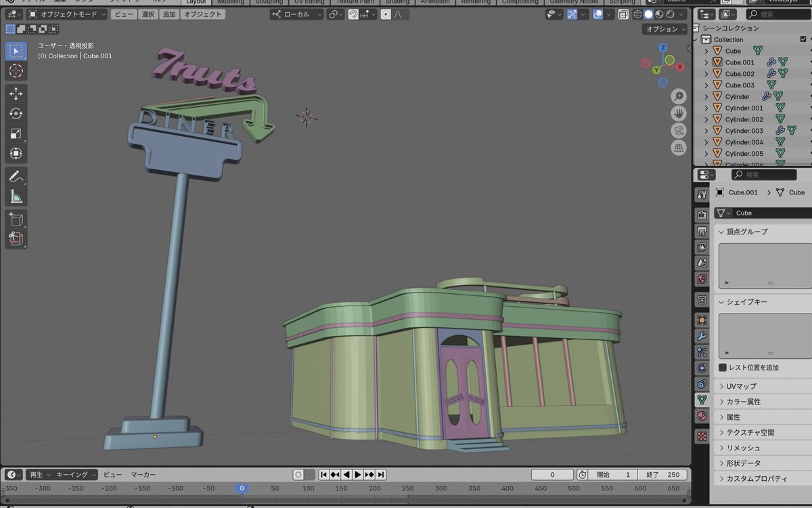Open the Object properties tab
The width and height of the screenshot is (812, 508).
(x=702, y=320)
